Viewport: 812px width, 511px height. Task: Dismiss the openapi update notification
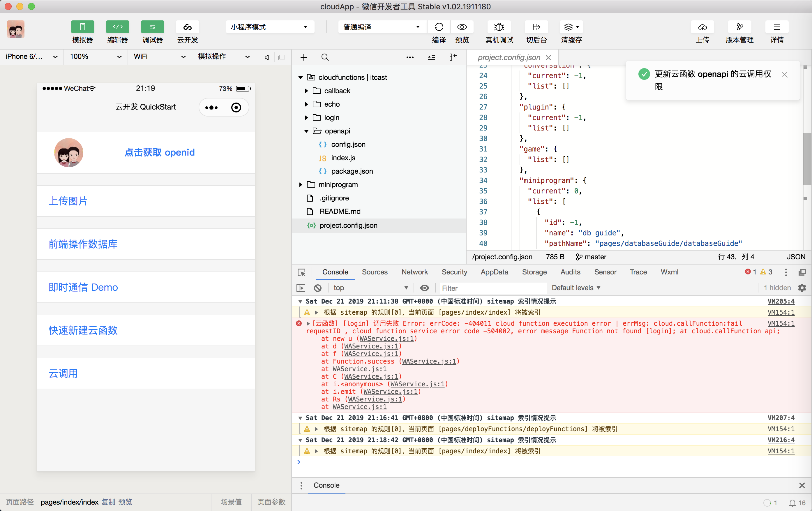pos(784,75)
